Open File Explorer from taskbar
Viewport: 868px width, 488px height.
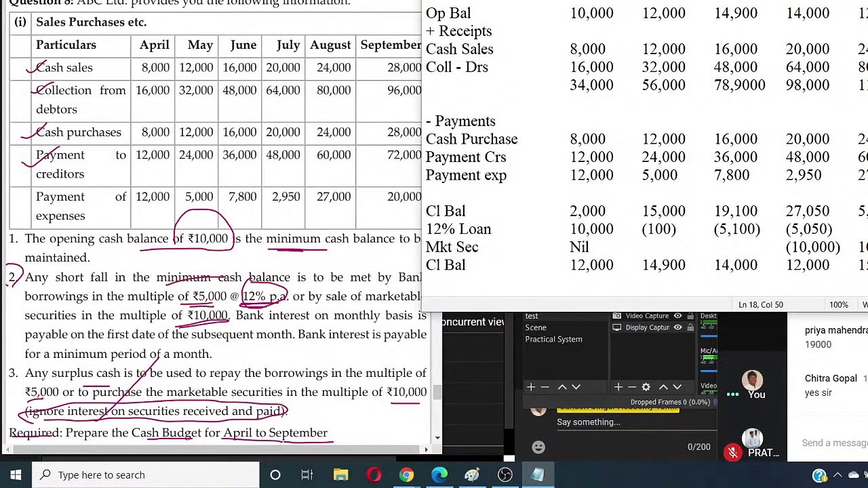coord(340,474)
